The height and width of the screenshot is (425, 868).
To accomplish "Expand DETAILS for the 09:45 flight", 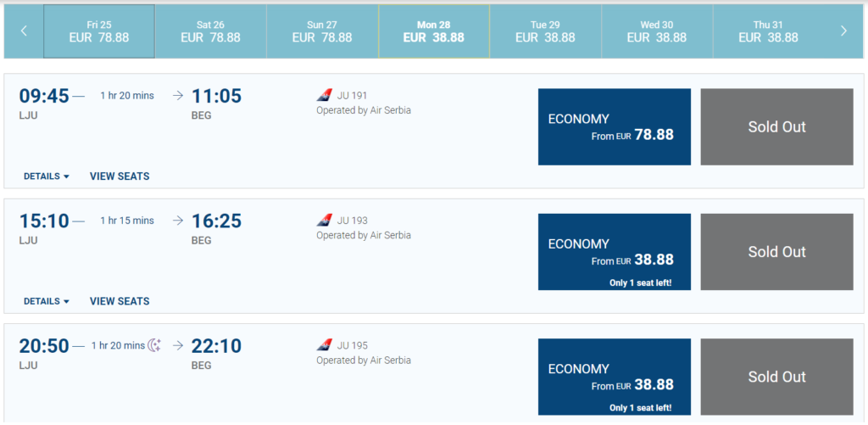I will point(47,176).
